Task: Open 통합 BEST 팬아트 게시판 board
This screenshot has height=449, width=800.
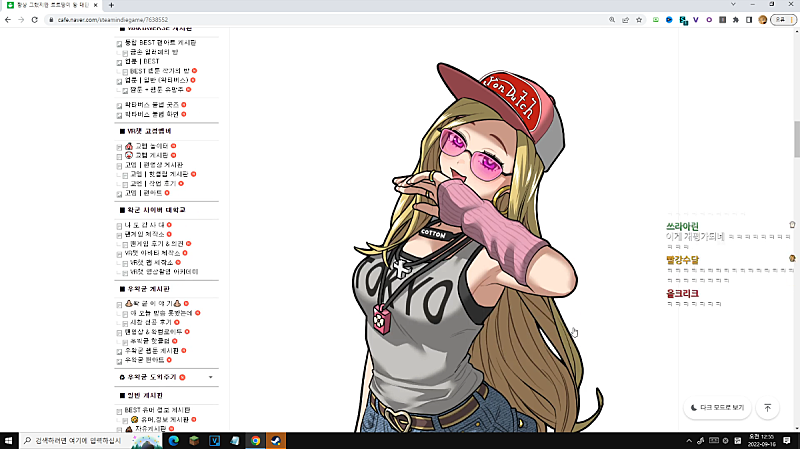Action: [160, 43]
